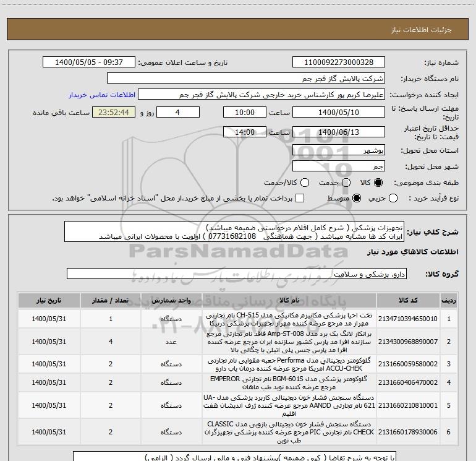The image size is (476, 461).
Task: Click the کد کالا column header
Action: click(408, 301)
